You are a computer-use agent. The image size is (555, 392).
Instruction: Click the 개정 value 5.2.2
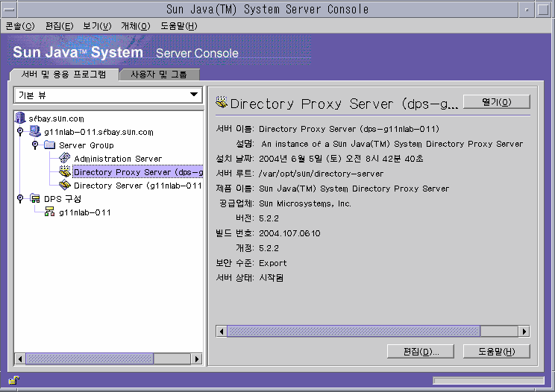pyautogui.click(x=269, y=248)
